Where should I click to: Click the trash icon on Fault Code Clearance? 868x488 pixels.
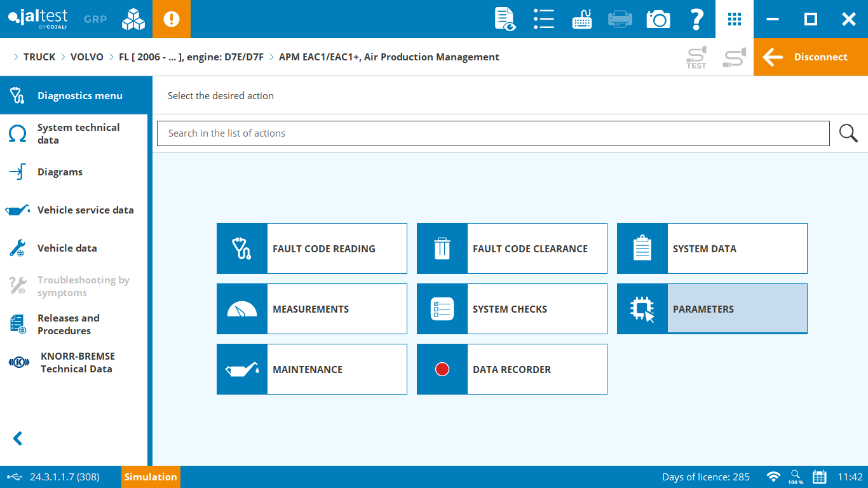pos(442,248)
